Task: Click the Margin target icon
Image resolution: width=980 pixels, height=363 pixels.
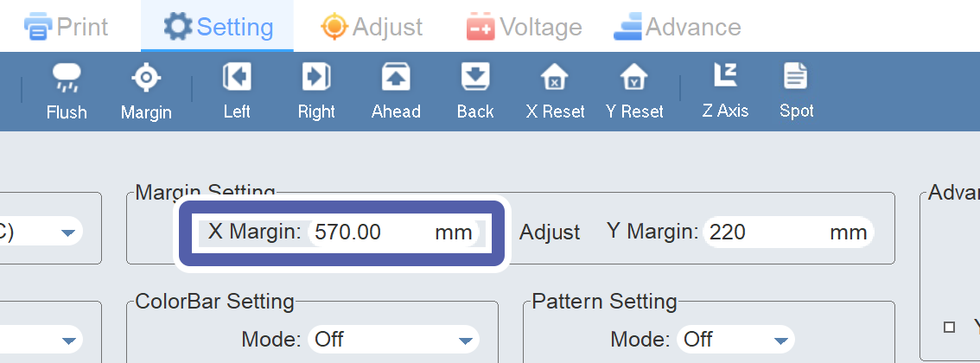Action: 146,79
